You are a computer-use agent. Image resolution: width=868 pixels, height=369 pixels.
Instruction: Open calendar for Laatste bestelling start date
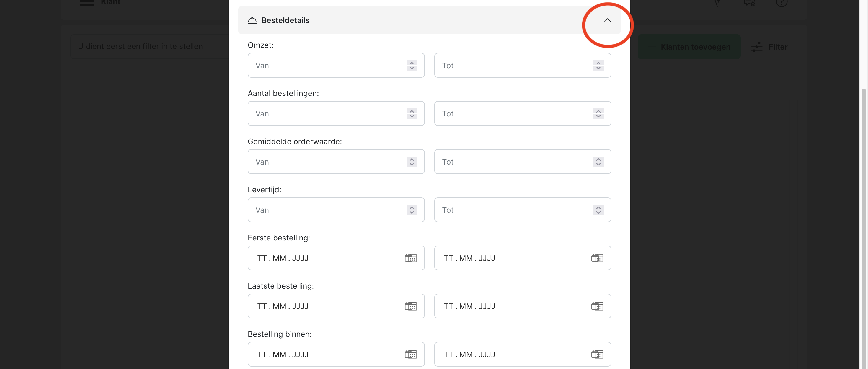tap(410, 306)
